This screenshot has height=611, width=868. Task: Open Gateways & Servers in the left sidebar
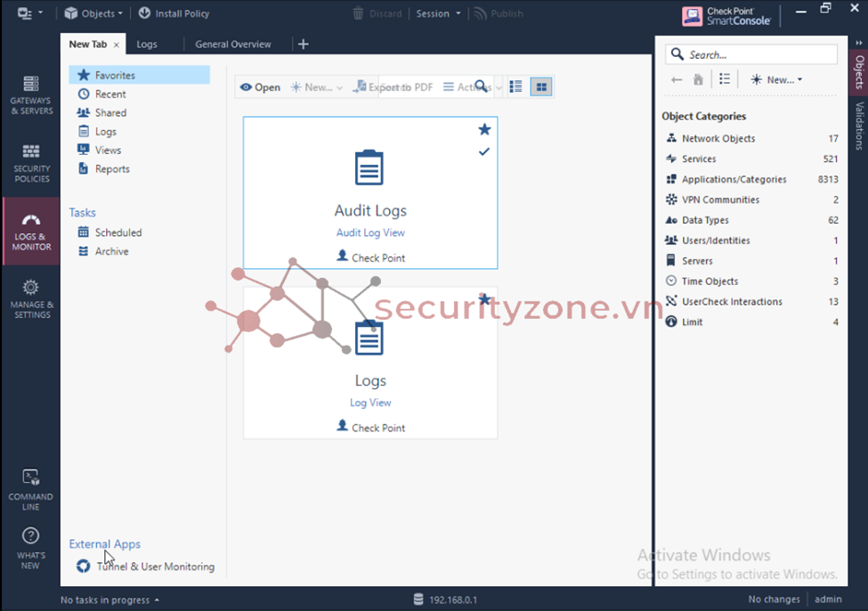[x=31, y=95]
